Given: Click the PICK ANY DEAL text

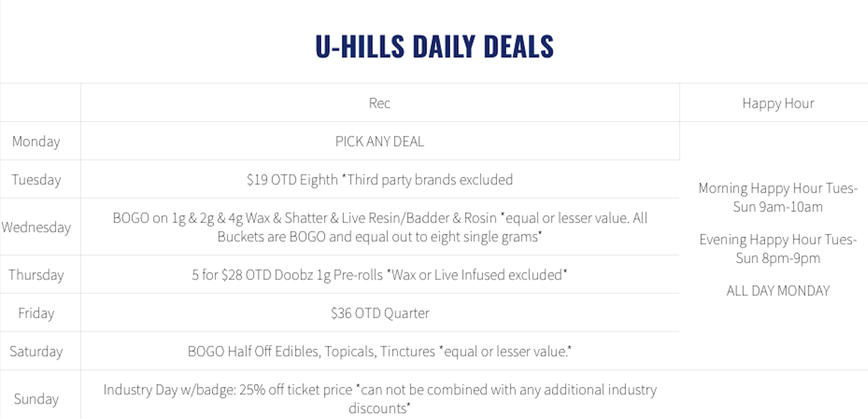Looking at the screenshot, I should point(380,142).
